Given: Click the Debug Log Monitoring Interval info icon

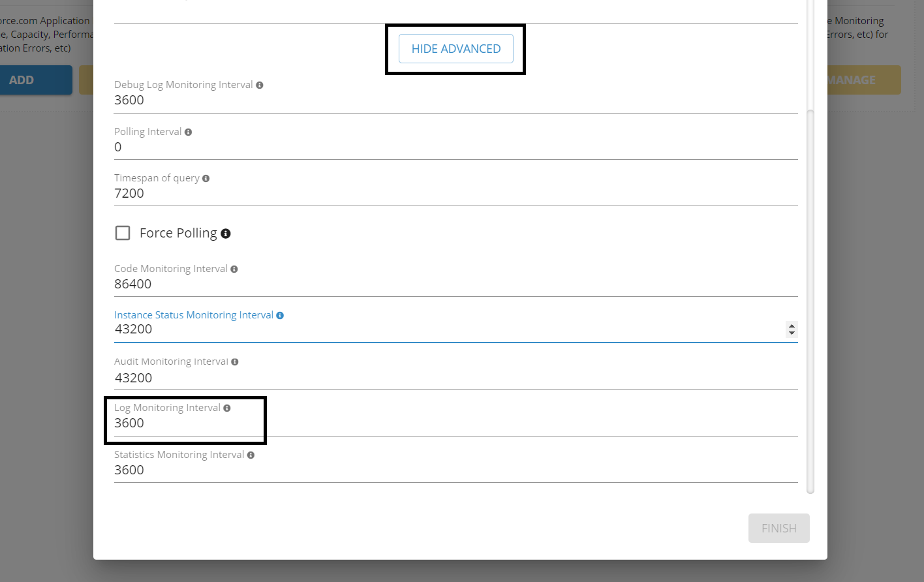Looking at the screenshot, I should point(260,84).
